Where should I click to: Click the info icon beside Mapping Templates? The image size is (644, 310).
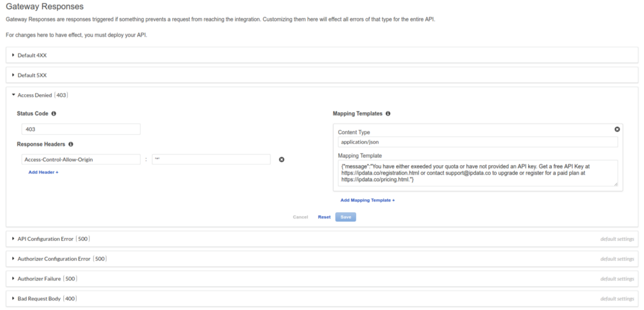click(x=388, y=113)
